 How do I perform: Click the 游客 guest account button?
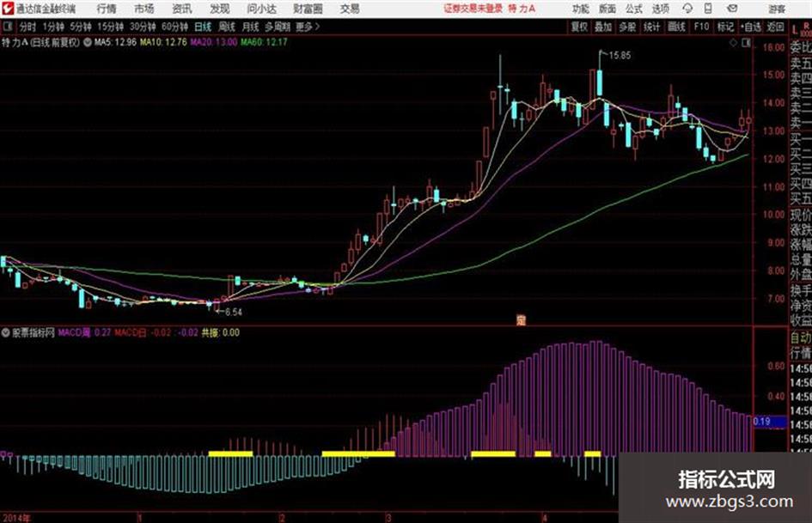777,9
